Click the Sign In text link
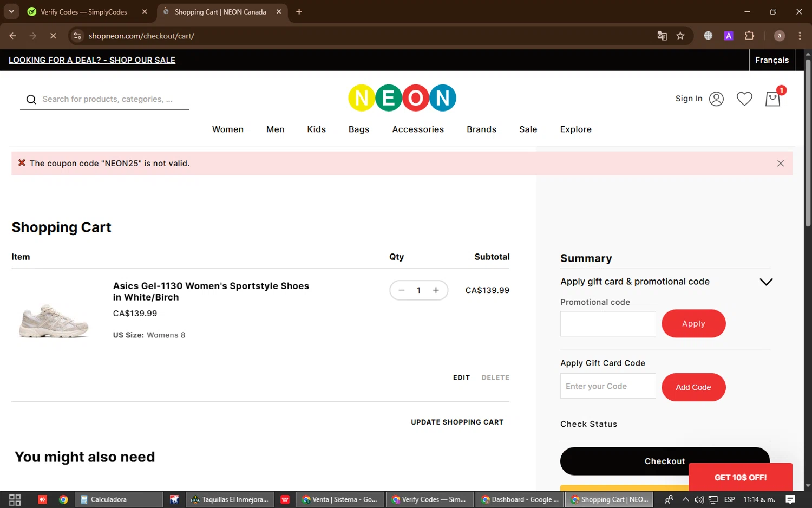The width and height of the screenshot is (812, 508). [x=689, y=99]
